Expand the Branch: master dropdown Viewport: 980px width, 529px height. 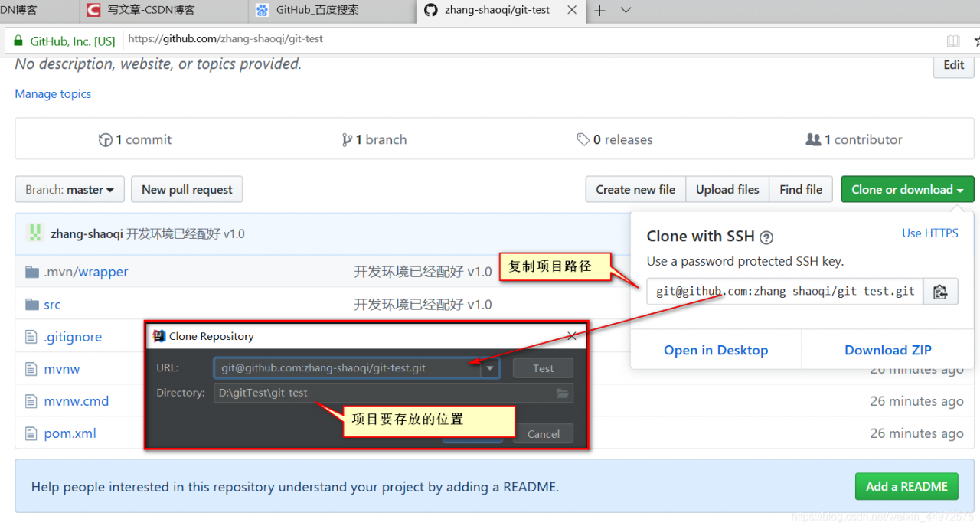click(70, 190)
